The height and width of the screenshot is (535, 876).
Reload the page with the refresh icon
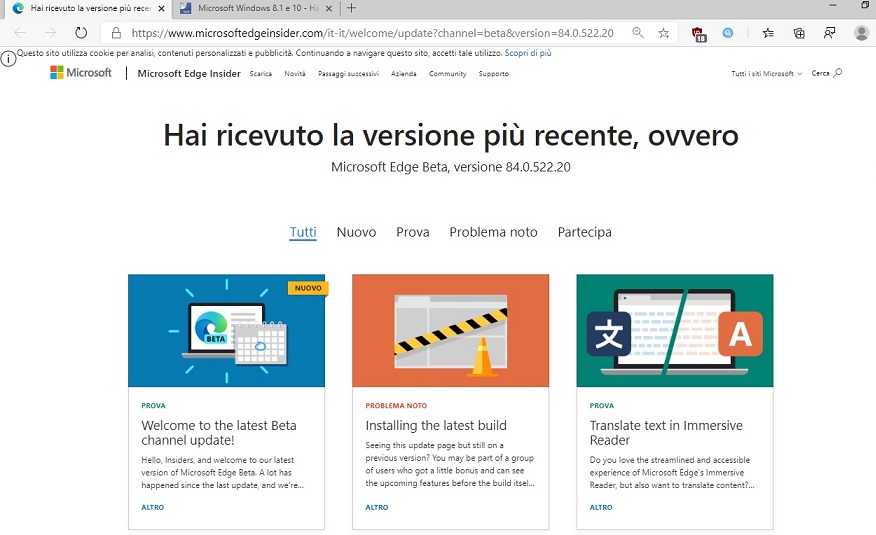[x=81, y=33]
